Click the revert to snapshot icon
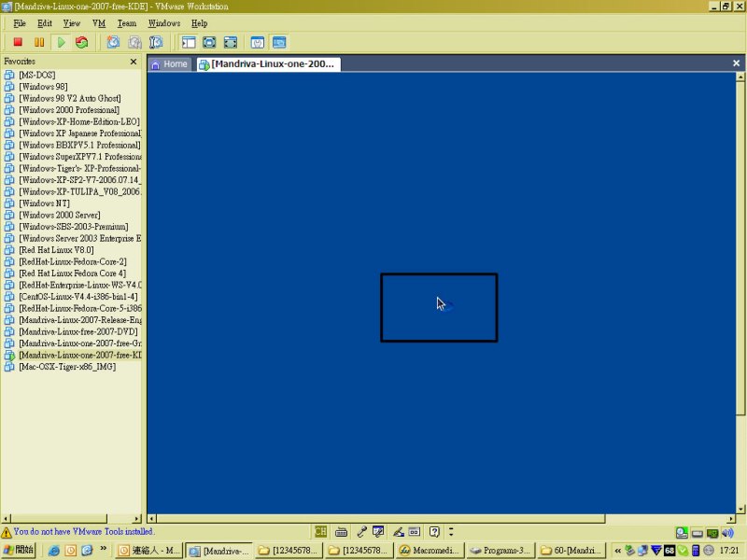Image resolution: width=747 pixels, height=560 pixels. pyautogui.click(x=134, y=42)
